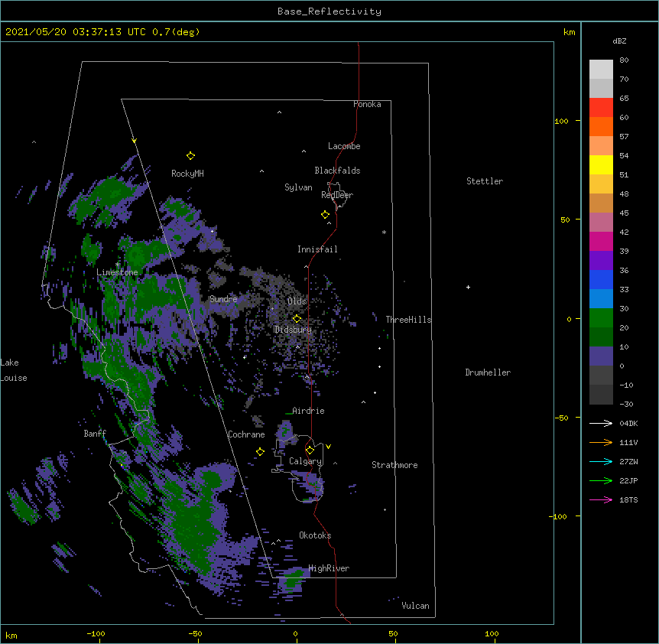Click the RockyMH label
This screenshot has width=659, height=644.
pyautogui.click(x=187, y=174)
